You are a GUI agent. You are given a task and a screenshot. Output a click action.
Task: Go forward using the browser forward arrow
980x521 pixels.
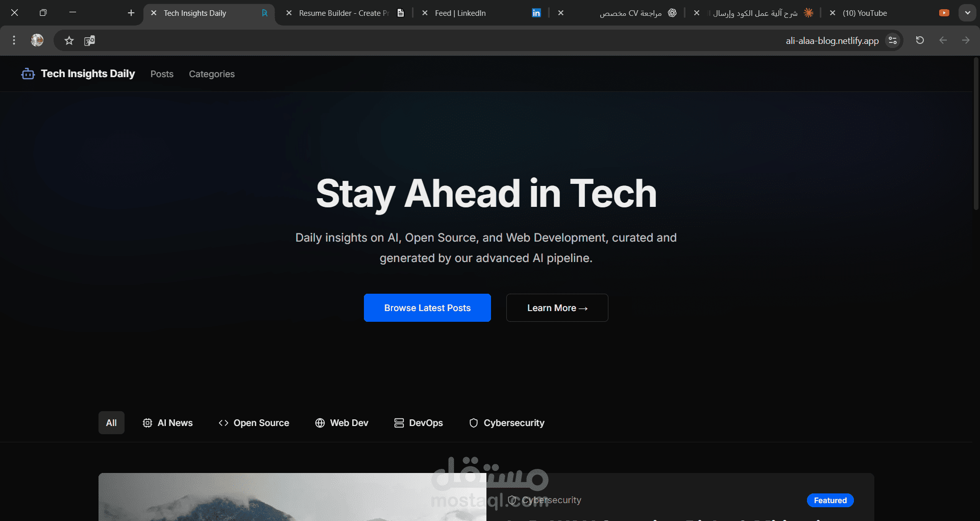[966, 40]
